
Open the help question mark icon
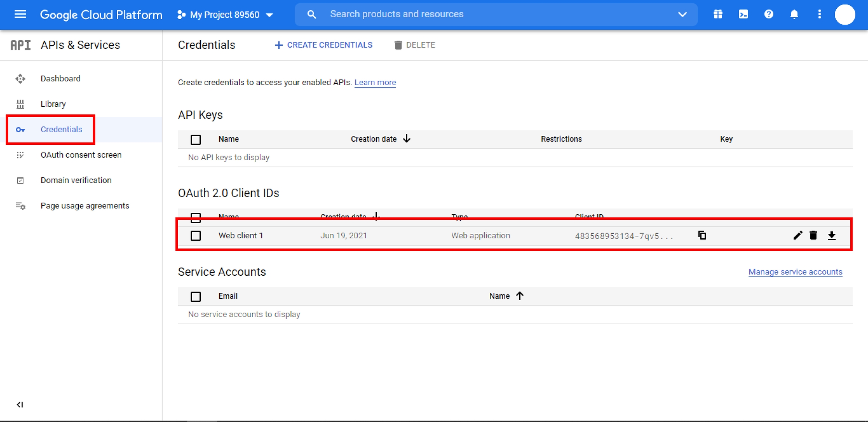click(769, 14)
